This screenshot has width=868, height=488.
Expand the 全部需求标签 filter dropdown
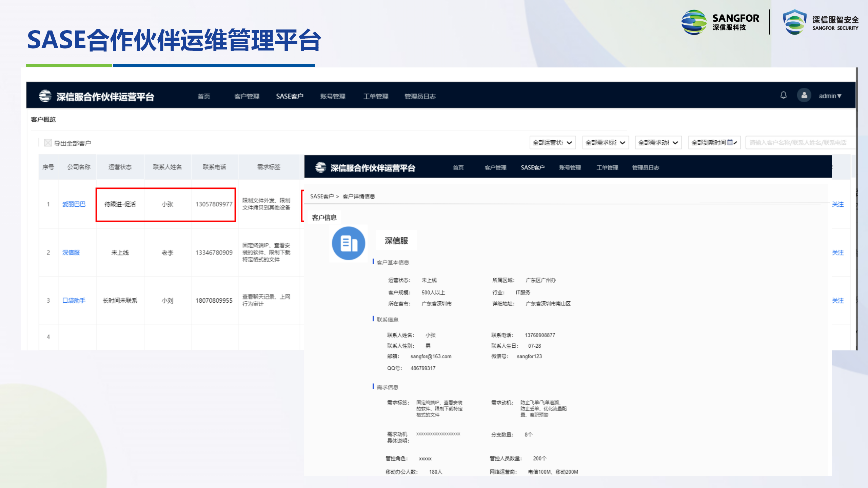tap(605, 143)
